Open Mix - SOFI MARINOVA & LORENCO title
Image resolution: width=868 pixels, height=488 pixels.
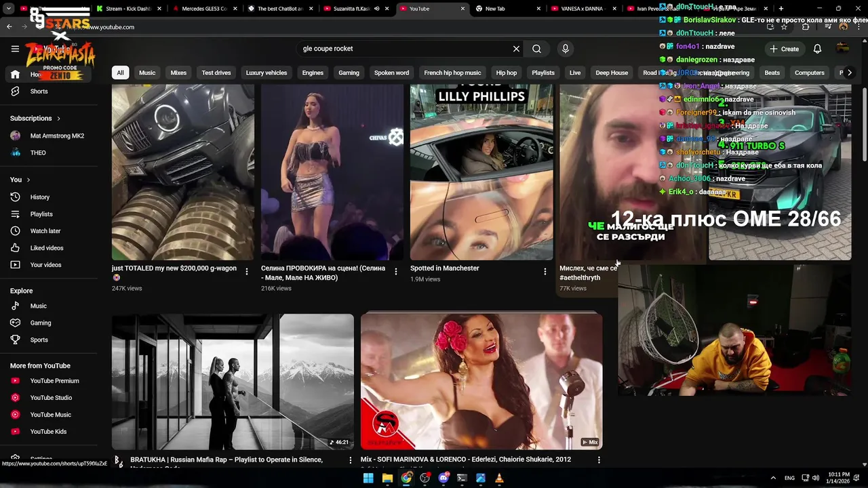pos(466,460)
